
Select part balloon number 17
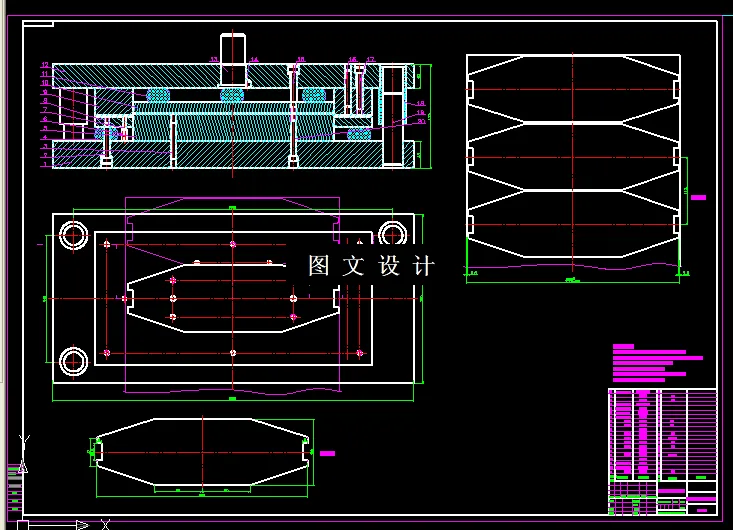371,59
